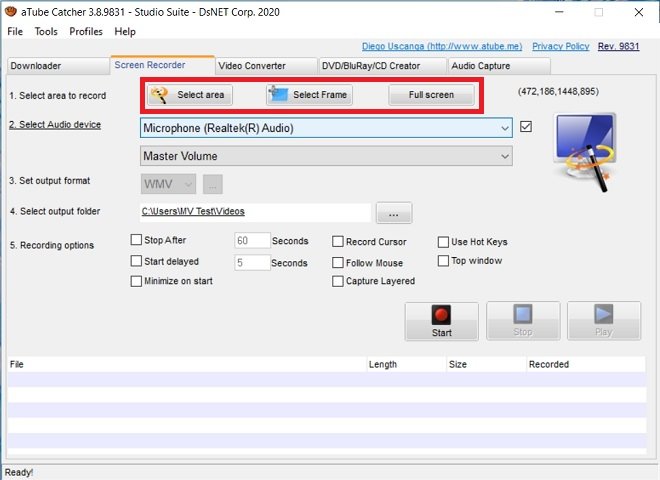660x480 pixels.
Task: Minimize the aTube Catcher window
Action: [x=559, y=12]
